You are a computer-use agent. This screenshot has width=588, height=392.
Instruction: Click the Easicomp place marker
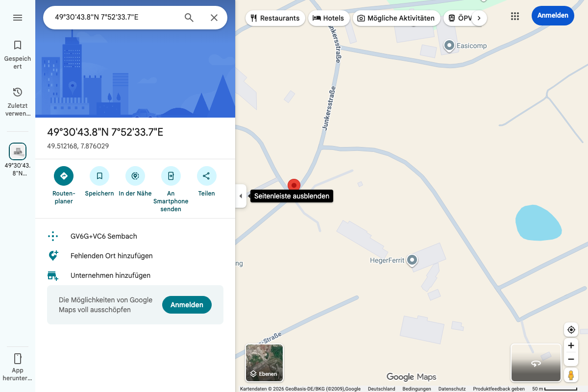click(x=449, y=46)
